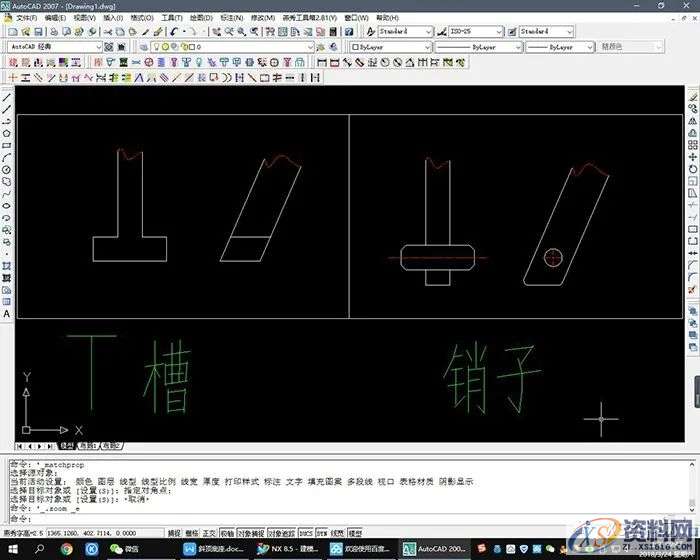
Task: Switch to NX 8.5 taskbar window
Action: pyautogui.click(x=288, y=549)
